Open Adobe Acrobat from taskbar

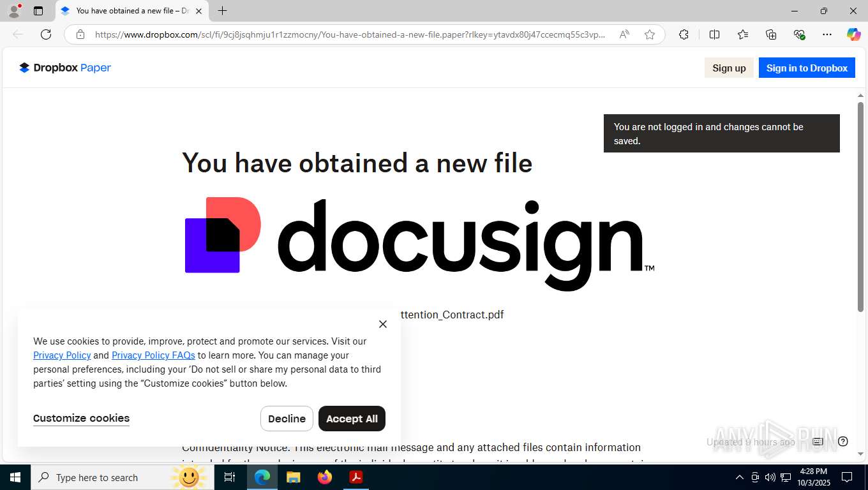(356, 477)
